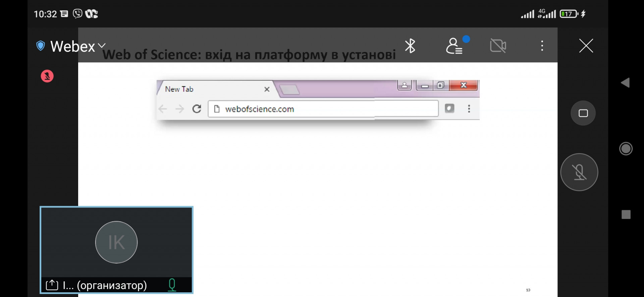Open the Webex meeting info dropdown
644x297 pixels.
[x=78, y=46]
